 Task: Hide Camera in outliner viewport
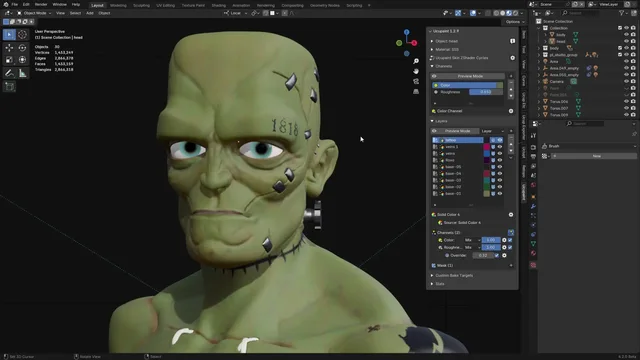coord(627,82)
